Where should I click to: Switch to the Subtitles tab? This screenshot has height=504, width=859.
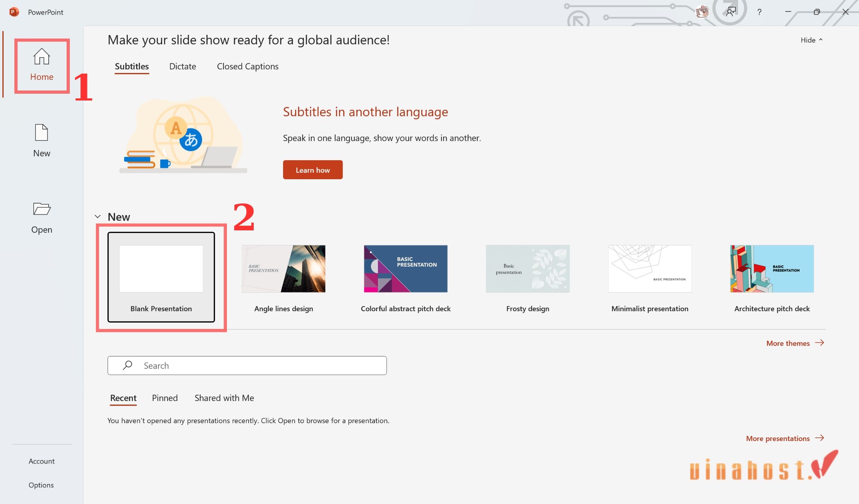(x=132, y=66)
